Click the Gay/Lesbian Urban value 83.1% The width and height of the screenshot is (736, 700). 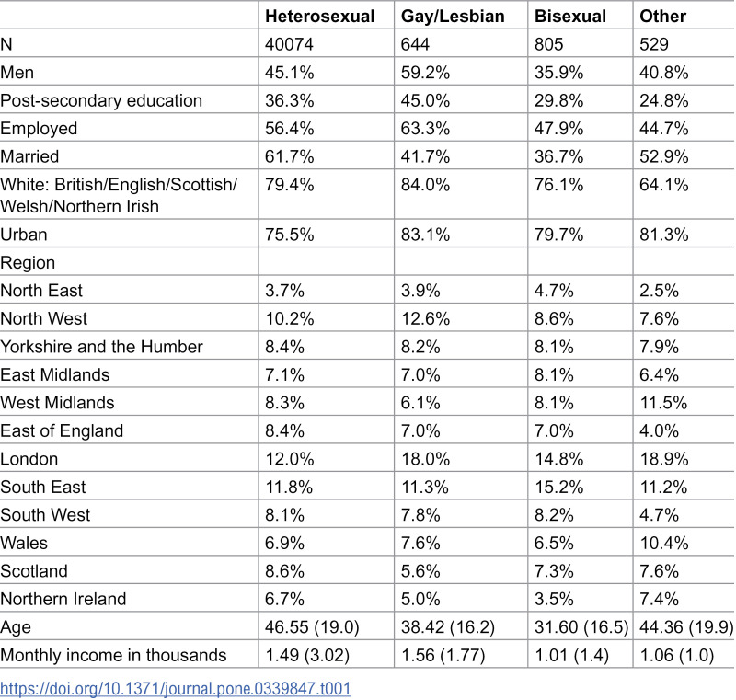pos(425,235)
